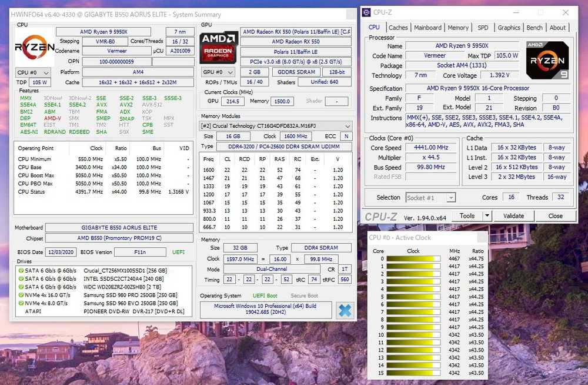
Task: Select the Graphics tab
Action: point(509,28)
